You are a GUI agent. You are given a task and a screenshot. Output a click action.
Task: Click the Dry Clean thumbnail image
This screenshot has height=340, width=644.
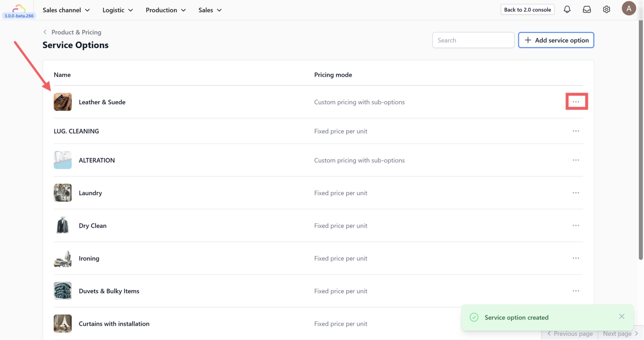pyautogui.click(x=63, y=226)
